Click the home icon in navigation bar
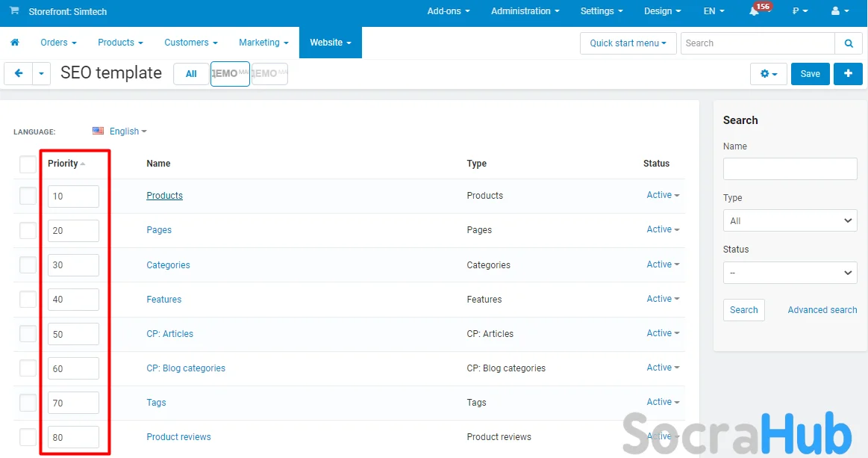The image size is (868, 458). (14, 43)
